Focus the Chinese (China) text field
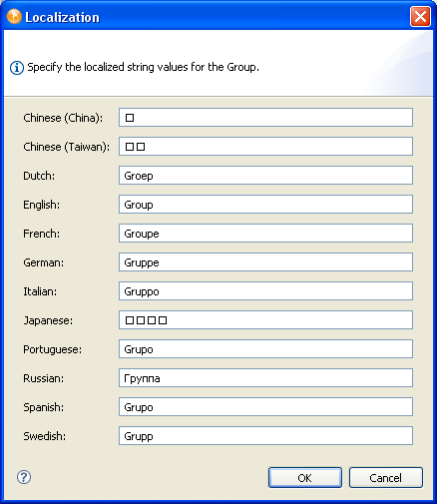The image size is (437, 504). click(265, 117)
